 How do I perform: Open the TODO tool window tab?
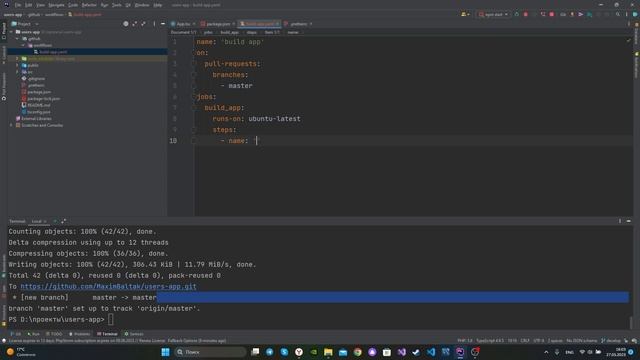[x=54, y=334]
